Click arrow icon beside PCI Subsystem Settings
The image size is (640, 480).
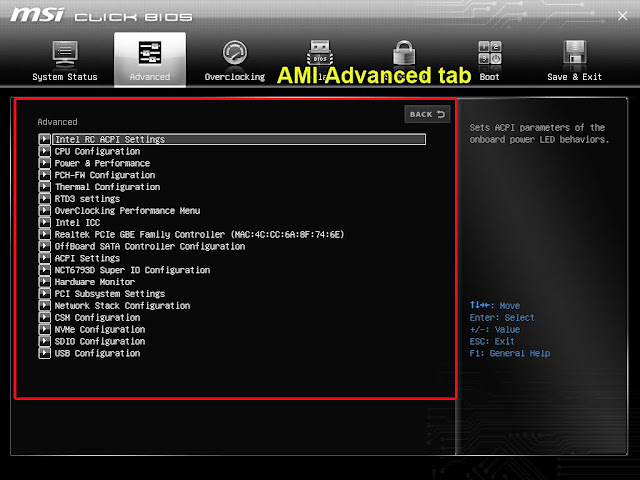coord(44,293)
